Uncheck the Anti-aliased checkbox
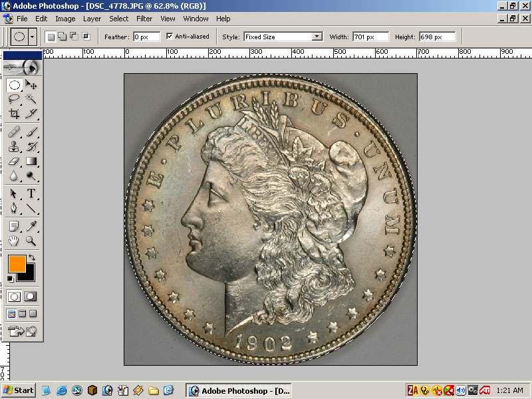 coord(170,37)
